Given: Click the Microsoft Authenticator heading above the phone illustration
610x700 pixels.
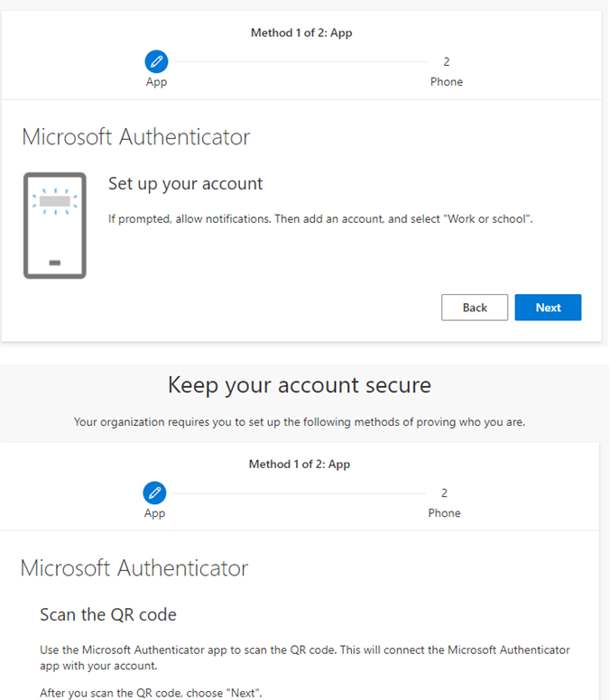Looking at the screenshot, I should click(x=136, y=137).
